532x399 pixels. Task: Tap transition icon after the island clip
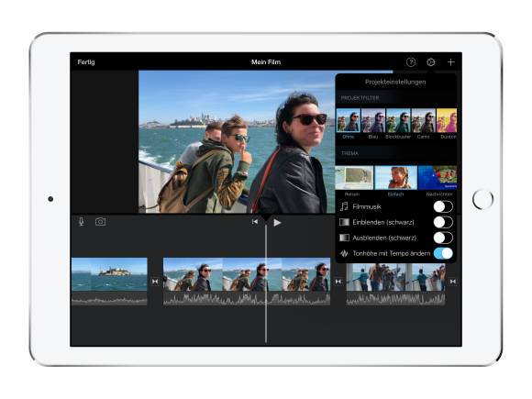(x=155, y=282)
